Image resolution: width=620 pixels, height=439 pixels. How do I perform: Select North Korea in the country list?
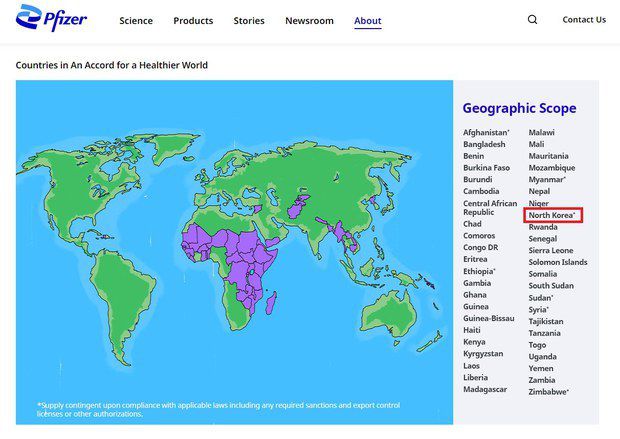(x=553, y=215)
